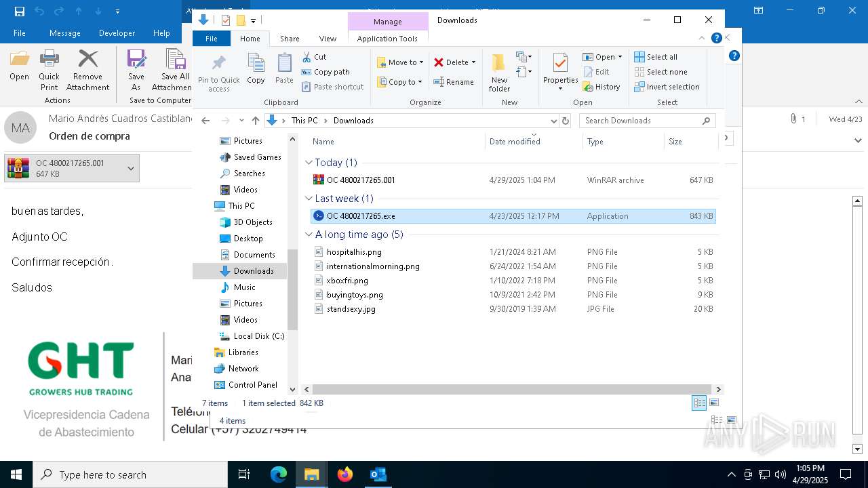
Task: Open the Open button dropdown arrow
Action: pos(620,57)
